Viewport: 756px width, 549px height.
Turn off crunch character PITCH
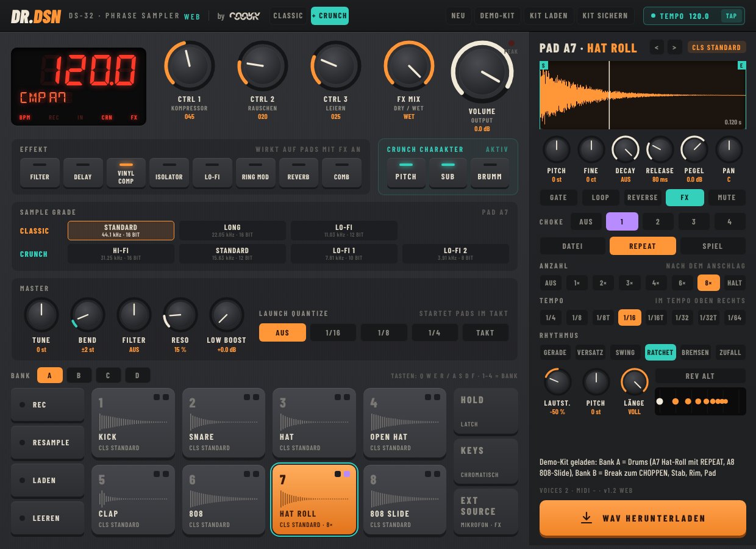406,174
